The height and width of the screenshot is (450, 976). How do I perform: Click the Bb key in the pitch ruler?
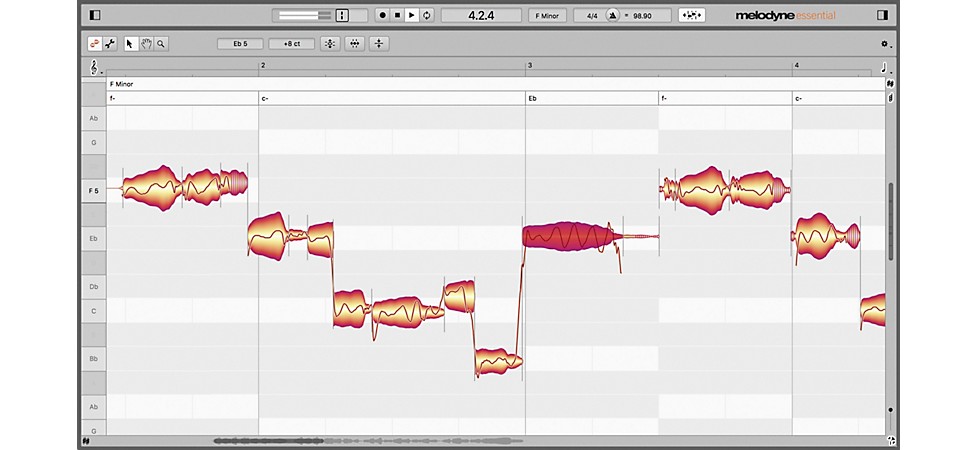(x=93, y=359)
